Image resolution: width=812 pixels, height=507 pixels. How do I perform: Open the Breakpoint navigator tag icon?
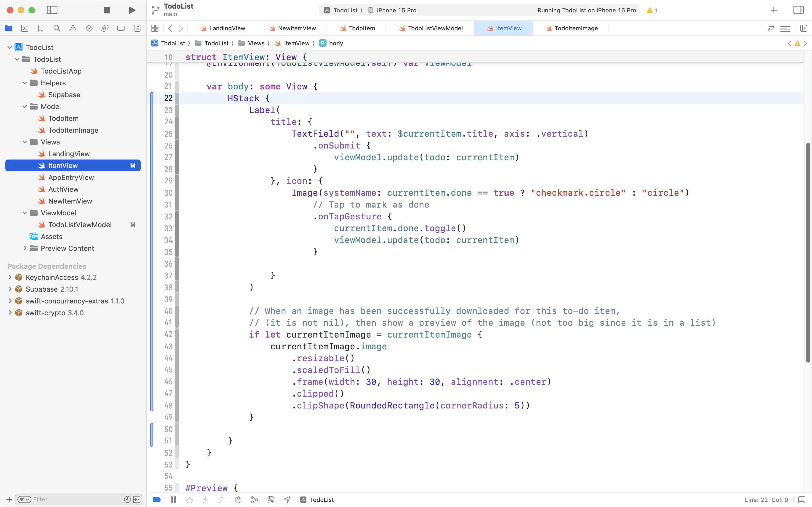(121, 28)
